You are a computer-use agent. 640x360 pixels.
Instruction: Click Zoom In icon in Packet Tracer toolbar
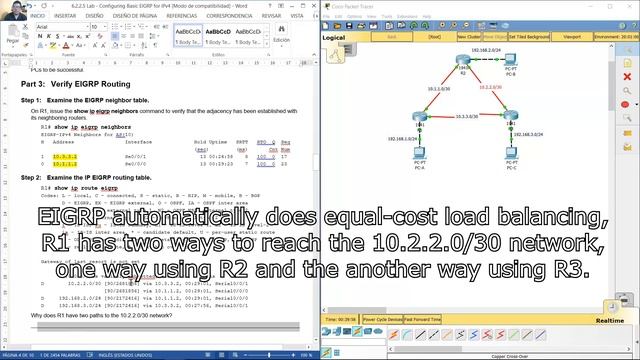coord(442,25)
